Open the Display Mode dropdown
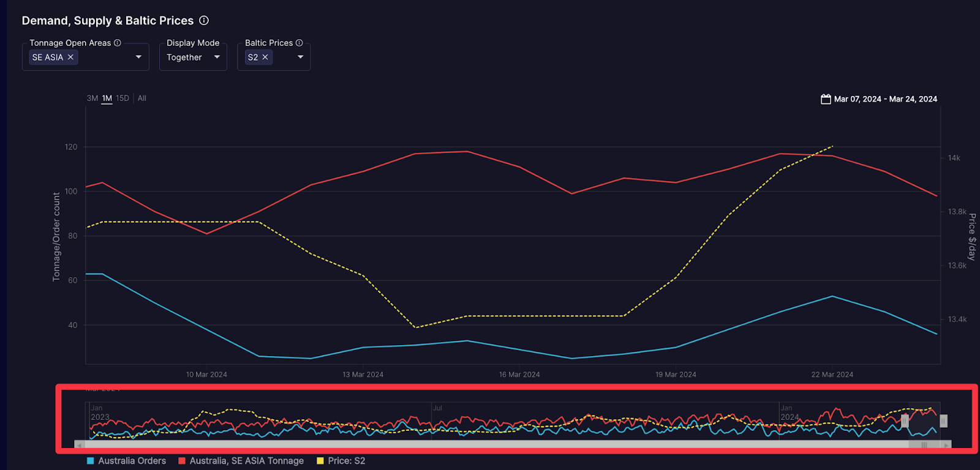Screen dimensions: 980x470 pos(217,57)
